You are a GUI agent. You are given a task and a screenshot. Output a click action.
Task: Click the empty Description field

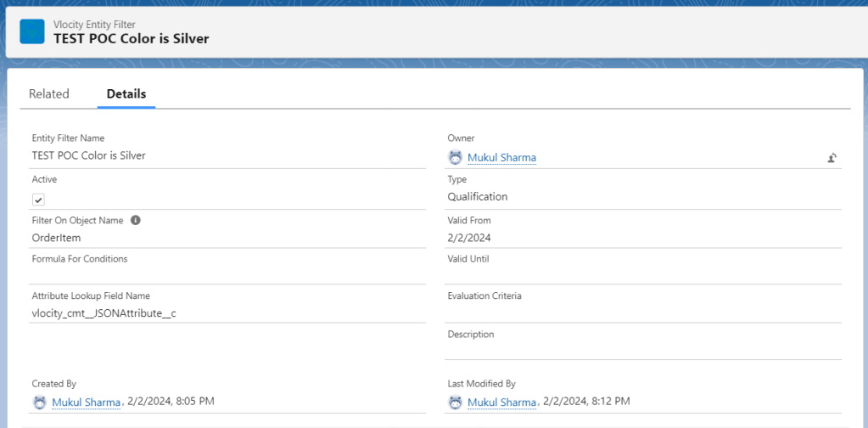[x=642, y=350]
